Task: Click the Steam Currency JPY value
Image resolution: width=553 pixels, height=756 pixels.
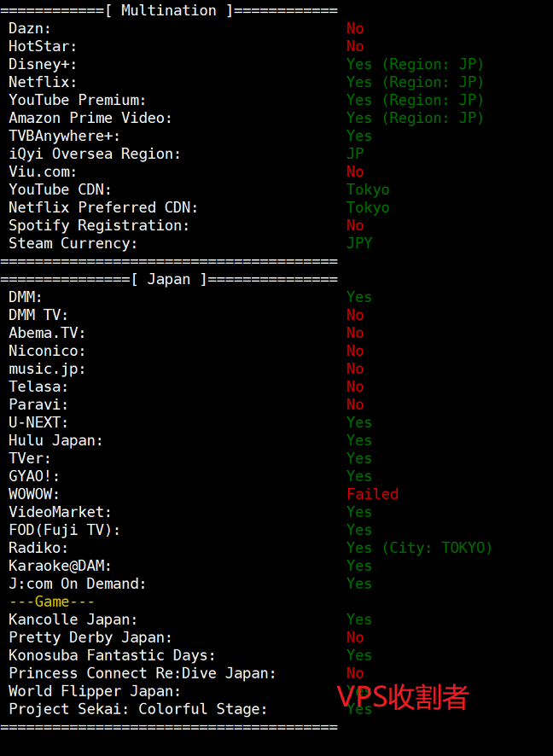Action: tap(359, 243)
